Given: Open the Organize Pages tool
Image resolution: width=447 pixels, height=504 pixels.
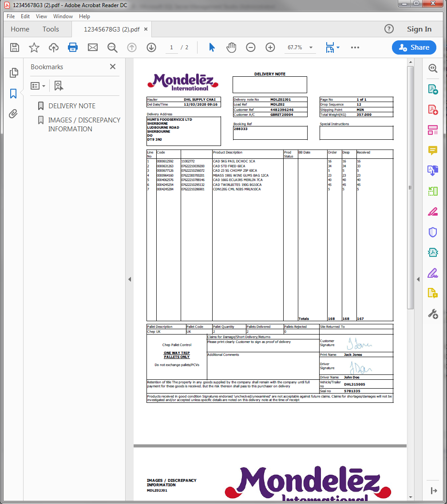Looking at the screenshot, I should (x=433, y=191).
